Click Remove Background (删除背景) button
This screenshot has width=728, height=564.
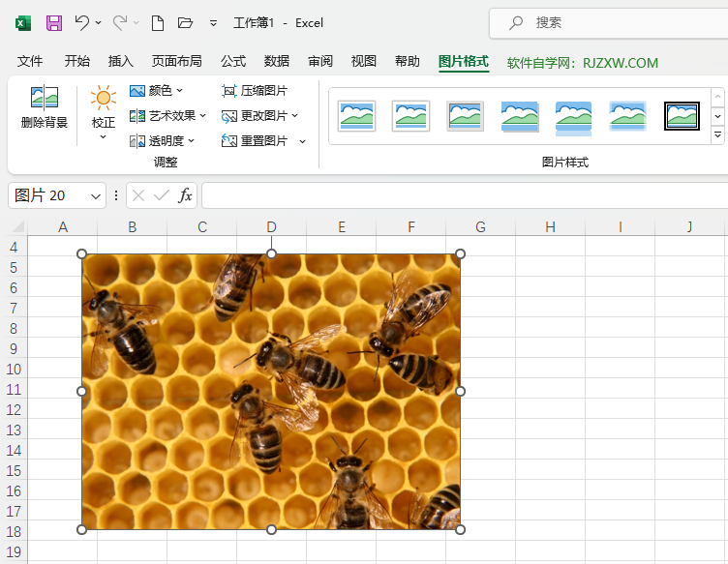click(45, 107)
